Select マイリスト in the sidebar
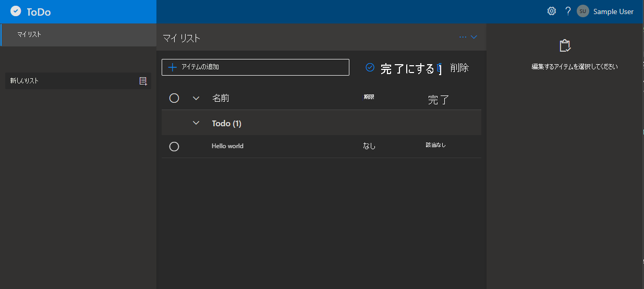Viewport: 644px width, 289px height. pos(78,35)
